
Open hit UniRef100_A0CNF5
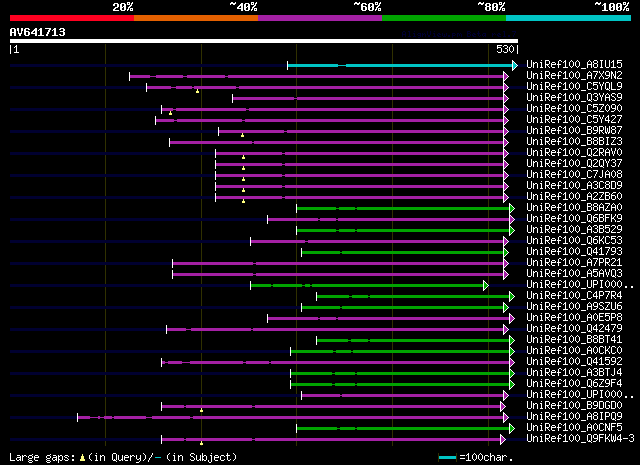(x=574, y=428)
